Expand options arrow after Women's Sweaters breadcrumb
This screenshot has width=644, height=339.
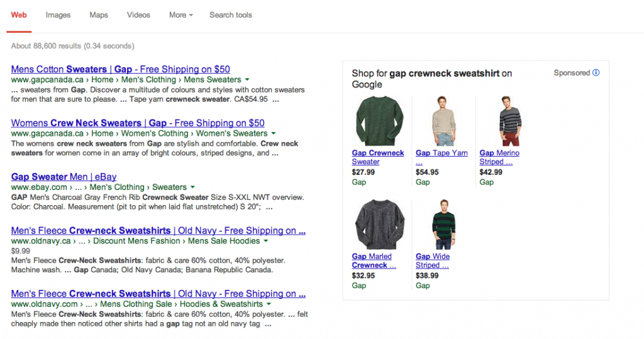273,133
